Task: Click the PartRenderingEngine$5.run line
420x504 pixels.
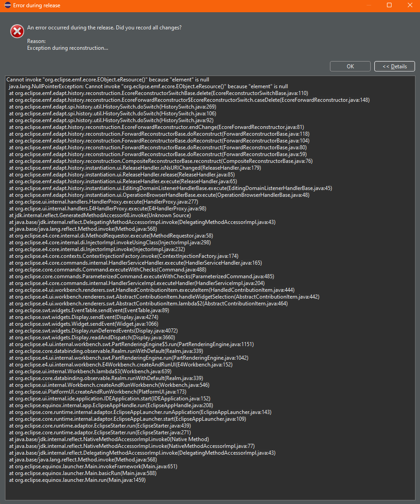Action: coord(132,343)
